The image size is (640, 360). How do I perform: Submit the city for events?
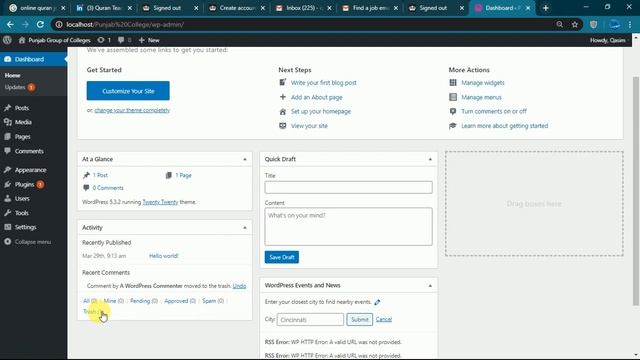360,320
